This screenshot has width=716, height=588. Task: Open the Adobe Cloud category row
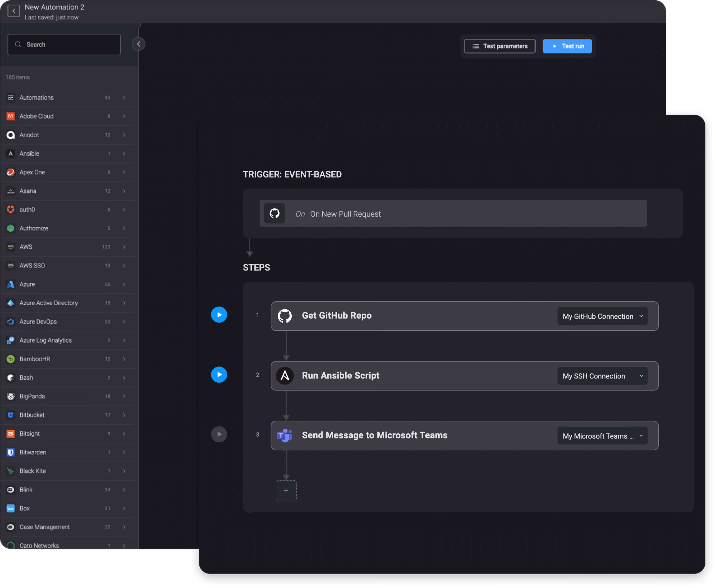(x=67, y=116)
